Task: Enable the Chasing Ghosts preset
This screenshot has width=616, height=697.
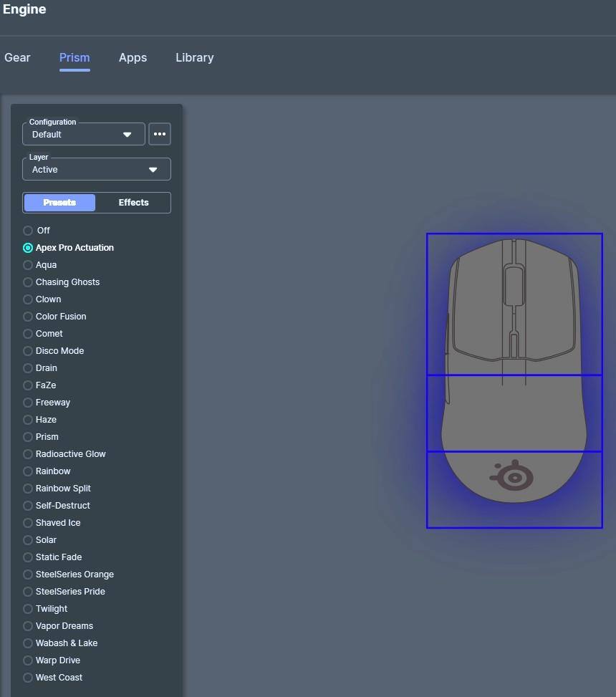Action: [28, 282]
